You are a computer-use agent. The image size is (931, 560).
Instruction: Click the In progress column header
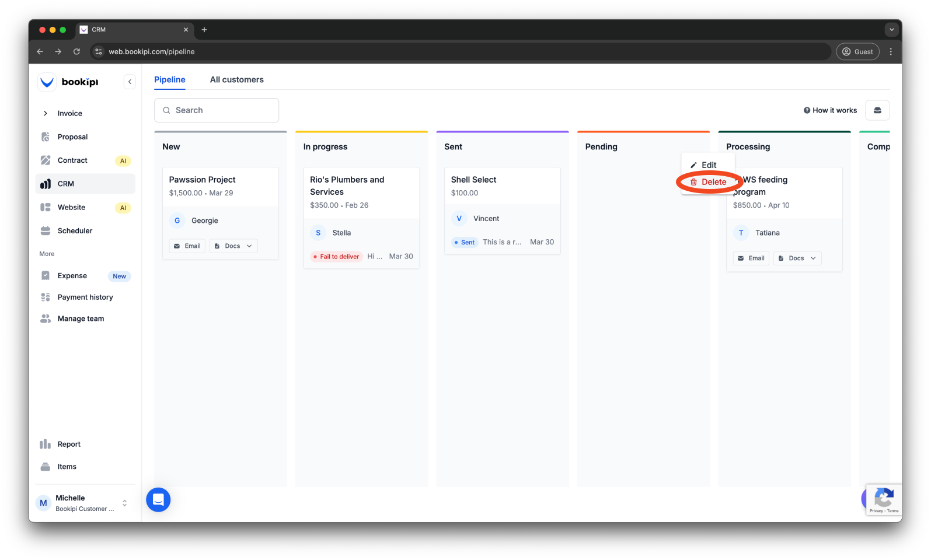pos(325,146)
